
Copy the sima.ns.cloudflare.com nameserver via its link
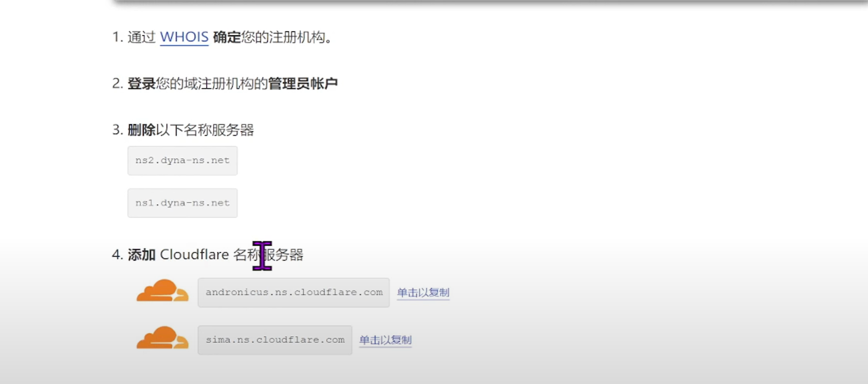[385, 340]
